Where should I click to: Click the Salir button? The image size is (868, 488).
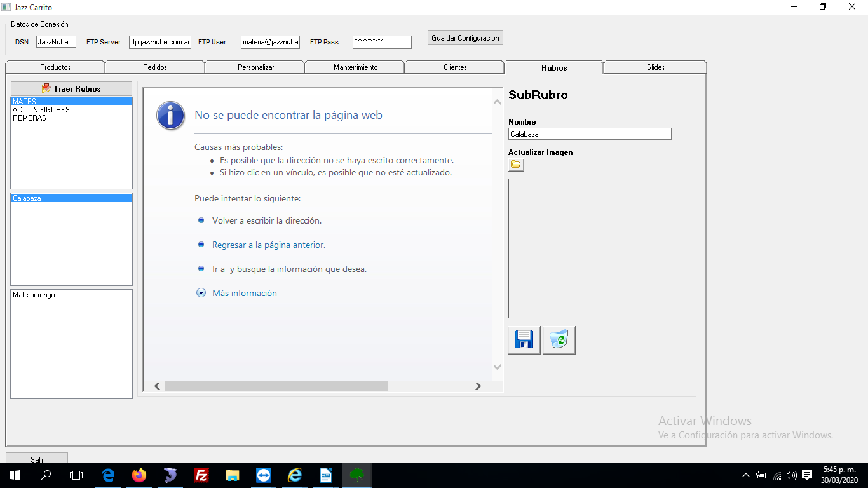pos(37,459)
